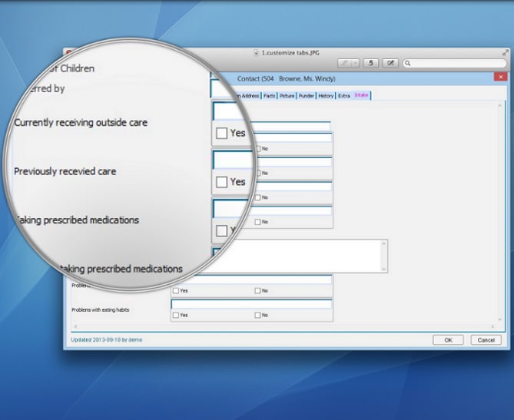The height and width of the screenshot is (420, 514).
Task: Check No for Problems with eating habits
Action: (257, 315)
